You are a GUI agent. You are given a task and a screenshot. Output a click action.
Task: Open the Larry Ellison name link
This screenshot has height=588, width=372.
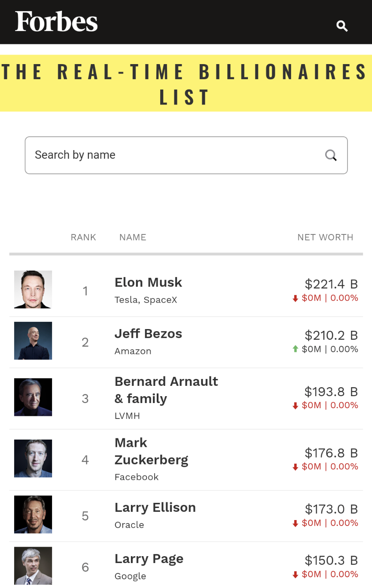click(x=155, y=508)
